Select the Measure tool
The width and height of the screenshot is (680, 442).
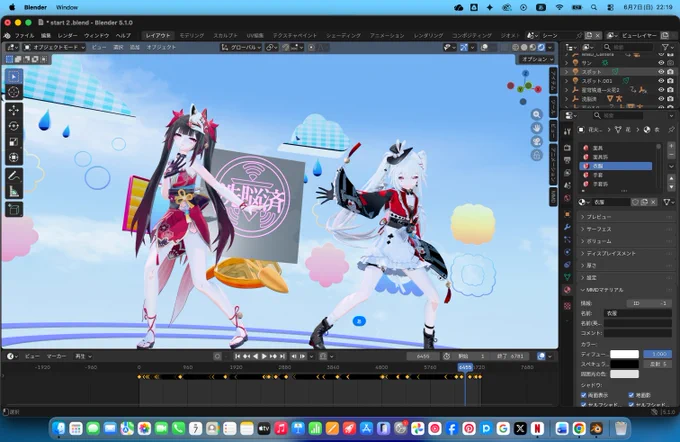14,191
